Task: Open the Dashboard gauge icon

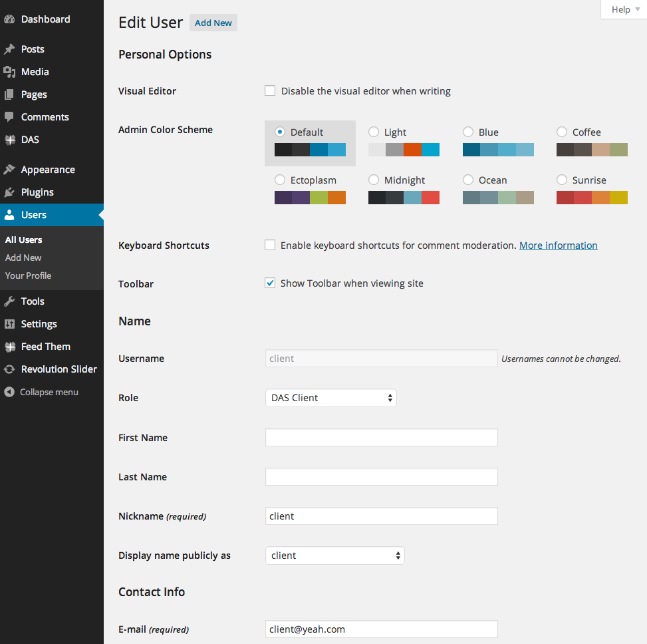Action: (x=9, y=19)
